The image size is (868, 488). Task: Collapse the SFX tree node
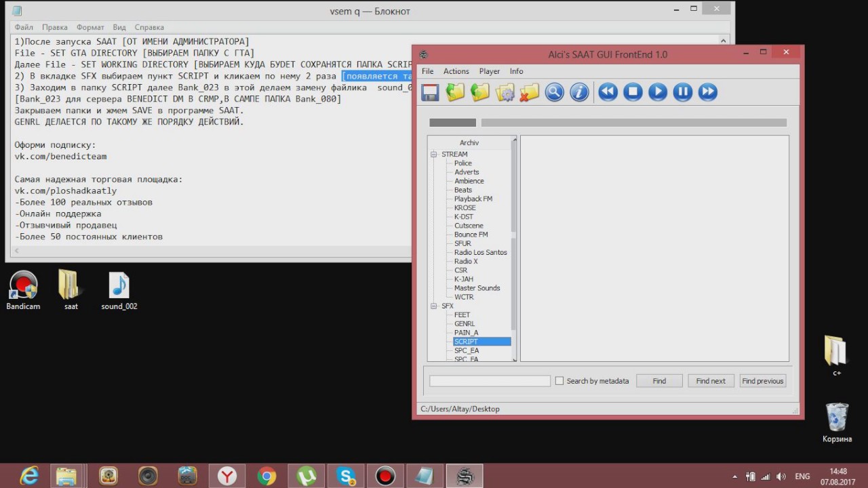point(434,306)
